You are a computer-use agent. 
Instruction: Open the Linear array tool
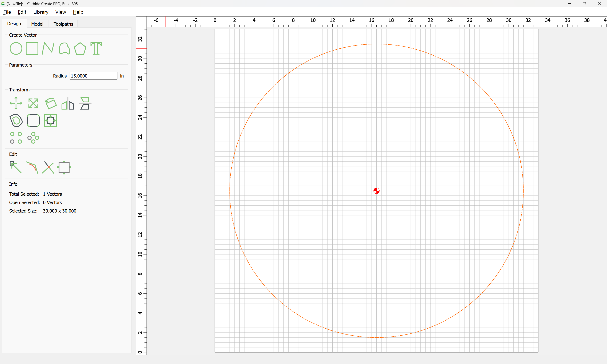click(x=16, y=138)
